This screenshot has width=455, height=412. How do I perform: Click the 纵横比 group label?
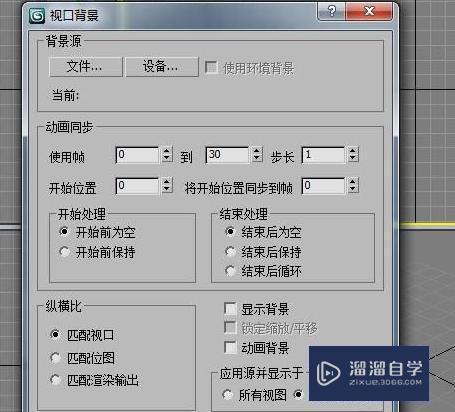(63, 306)
